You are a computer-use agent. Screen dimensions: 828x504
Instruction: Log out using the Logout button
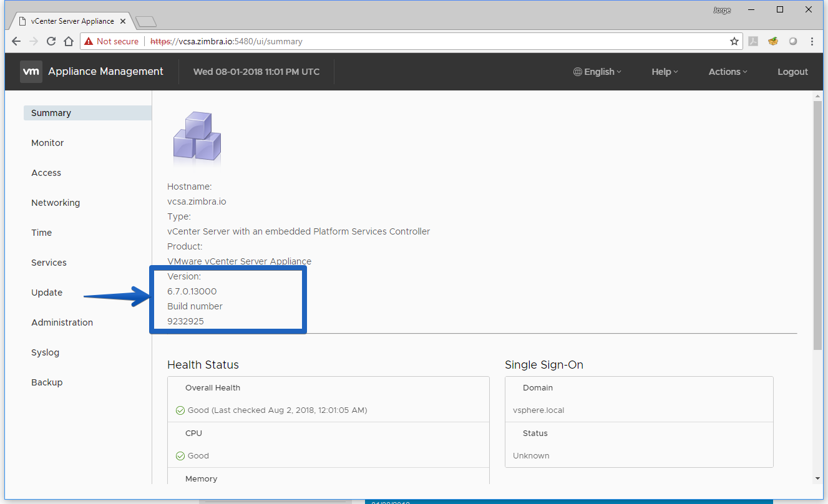792,72
